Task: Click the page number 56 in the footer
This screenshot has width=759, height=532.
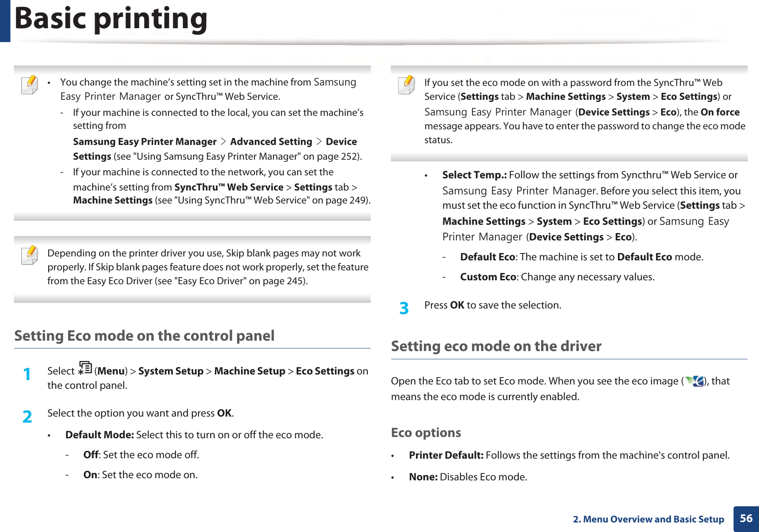Action: (746, 519)
